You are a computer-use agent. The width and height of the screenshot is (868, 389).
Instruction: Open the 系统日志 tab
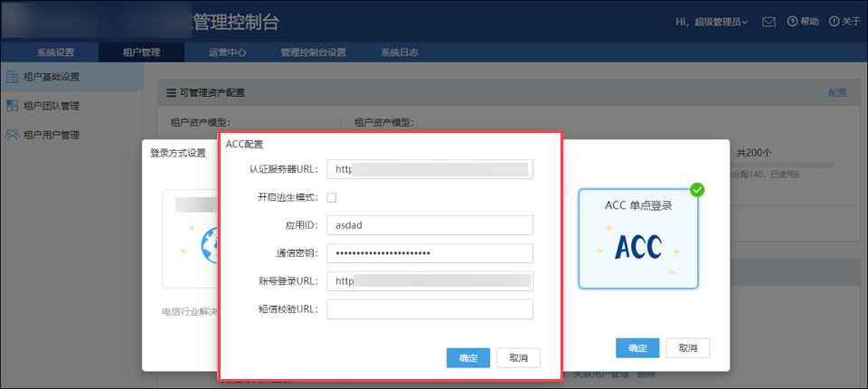pos(399,52)
